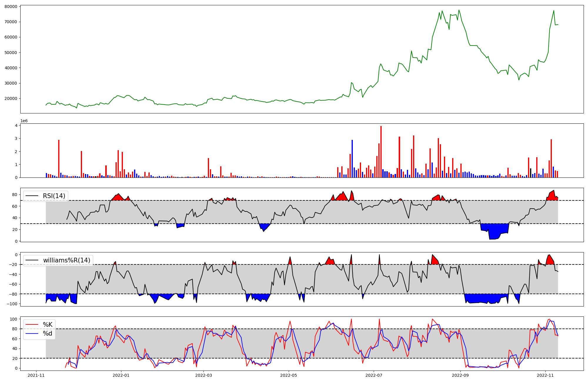Select the %d legend entry text
The image size is (588, 382).
point(48,334)
